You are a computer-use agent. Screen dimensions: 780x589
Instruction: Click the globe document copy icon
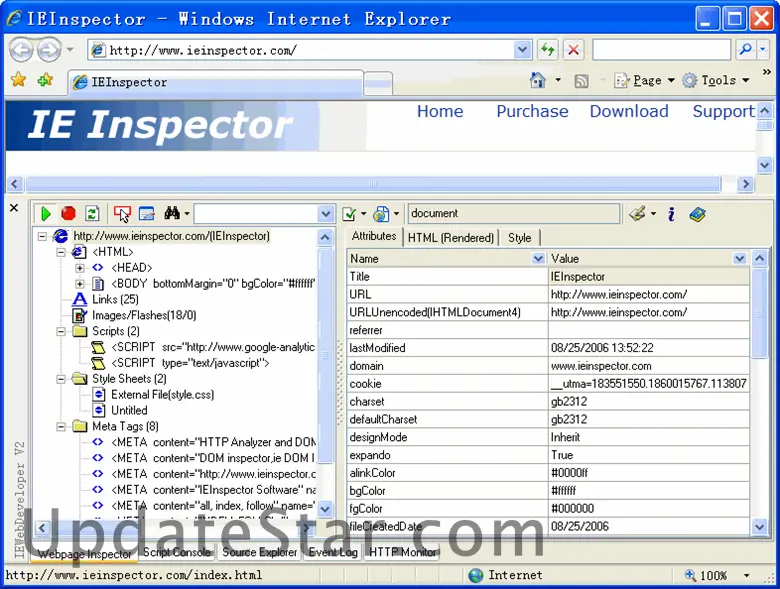[x=381, y=214]
